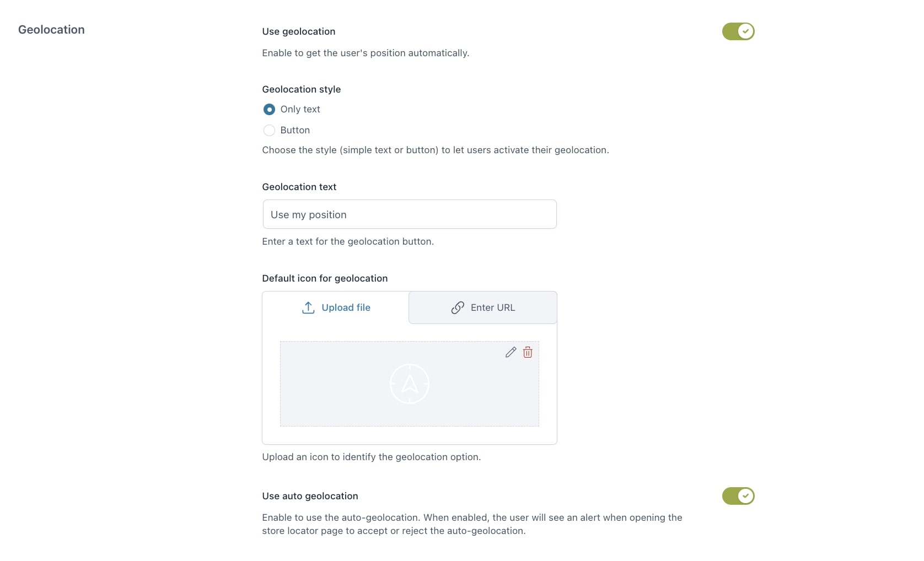Click the Default icon for geolocation label
The height and width of the screenshot is (561, 924).
pyautogui.click(x=325, y=278)
